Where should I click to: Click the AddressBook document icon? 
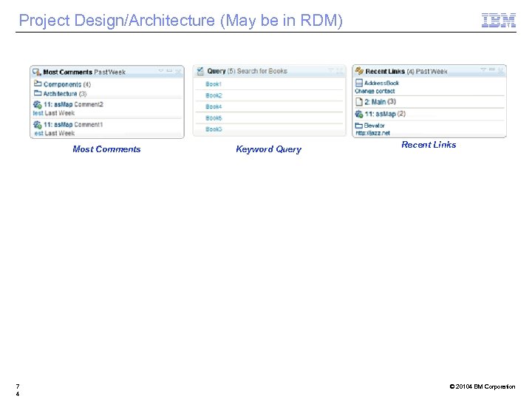pos(359,83)
